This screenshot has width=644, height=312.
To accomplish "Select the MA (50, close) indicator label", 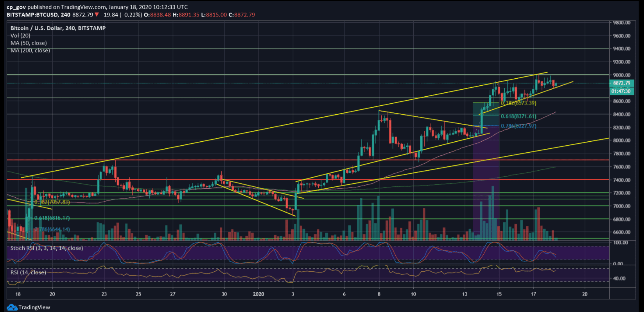I will pyautogui.click(x=29, y=43).
